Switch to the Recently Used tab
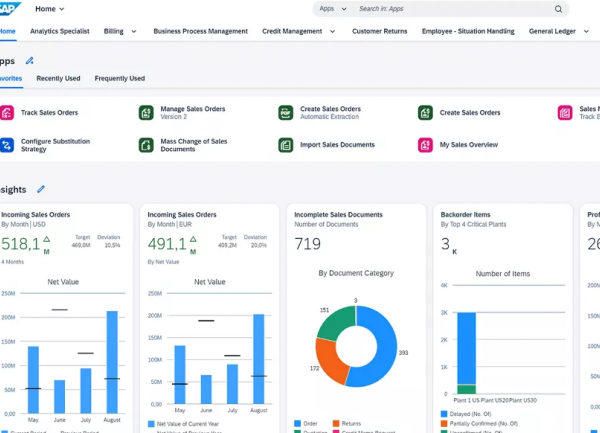Screen dimensions: 600x433 [58, 78]
